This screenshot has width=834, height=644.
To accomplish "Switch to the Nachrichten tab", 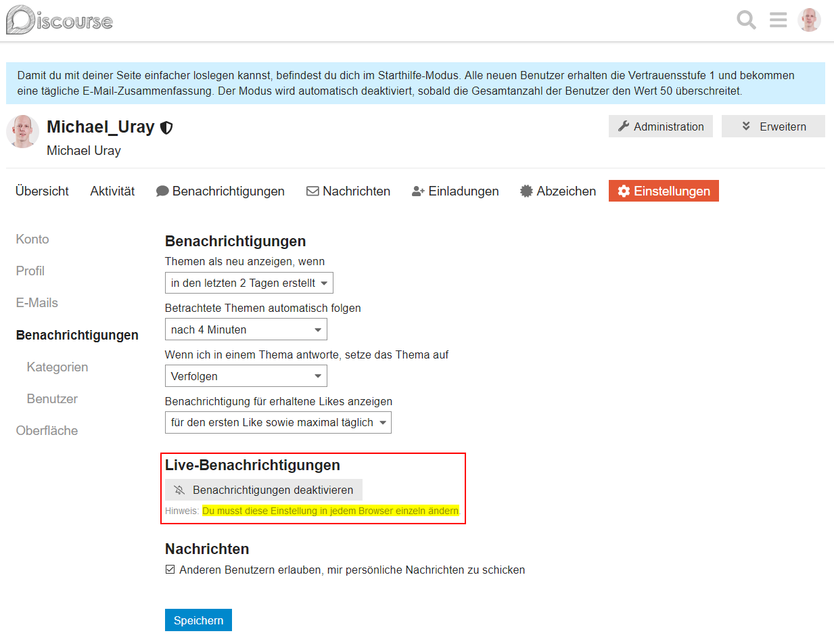I will [348, 191].
